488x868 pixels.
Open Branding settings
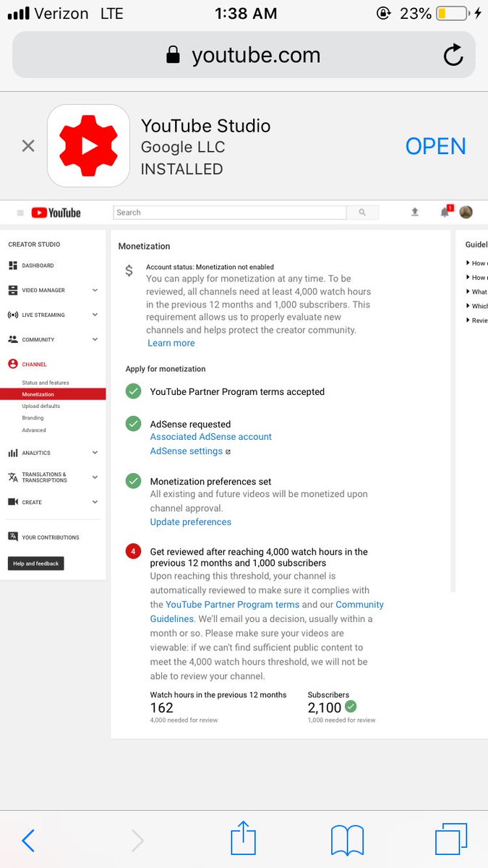[33, 418]
